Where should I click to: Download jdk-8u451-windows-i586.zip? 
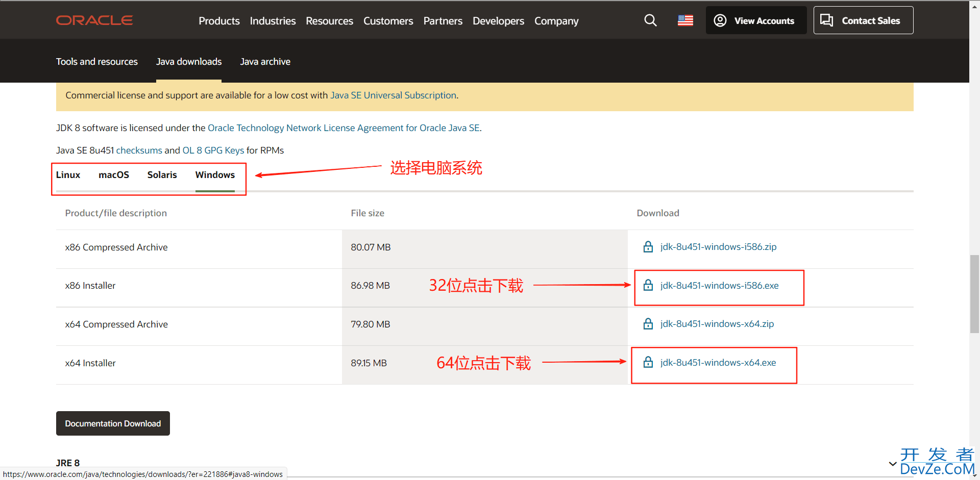[x=718, y=247]
